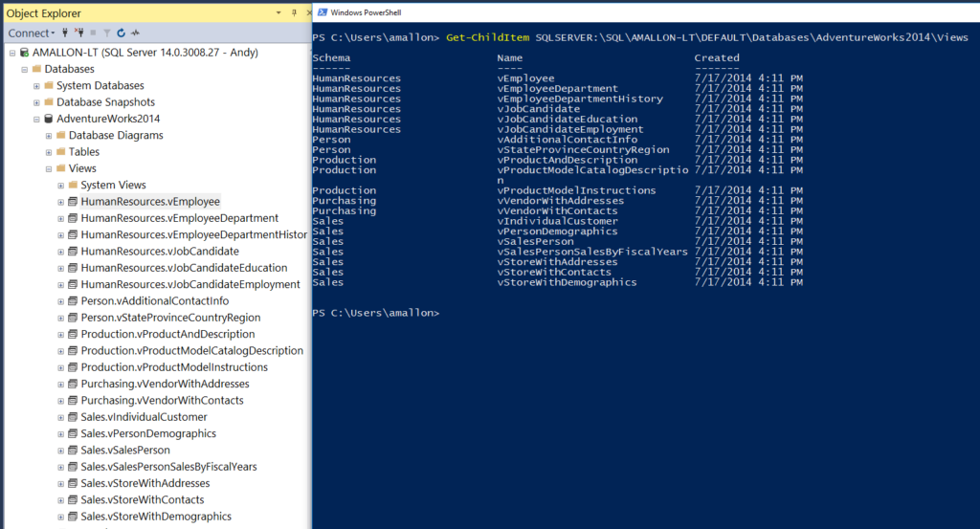Click the view icon beside Person.vAdditionalContactInfo
This screenshot has width=980, height=529.
point(73,301)
